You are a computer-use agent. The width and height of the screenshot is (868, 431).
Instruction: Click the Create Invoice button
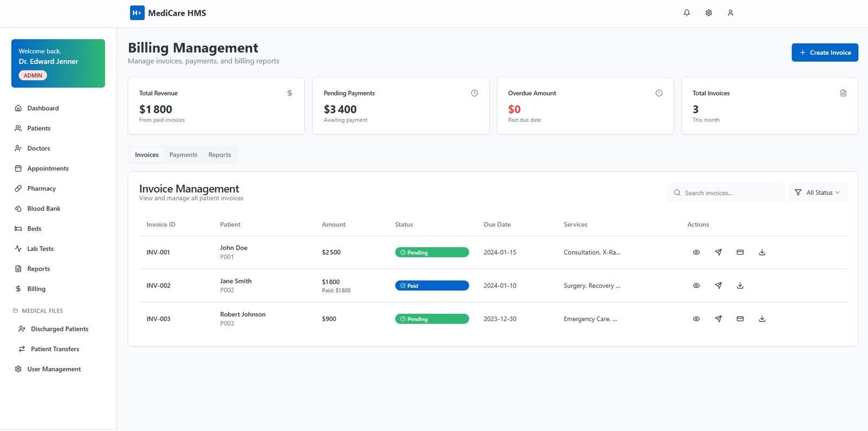pos(825,53)
